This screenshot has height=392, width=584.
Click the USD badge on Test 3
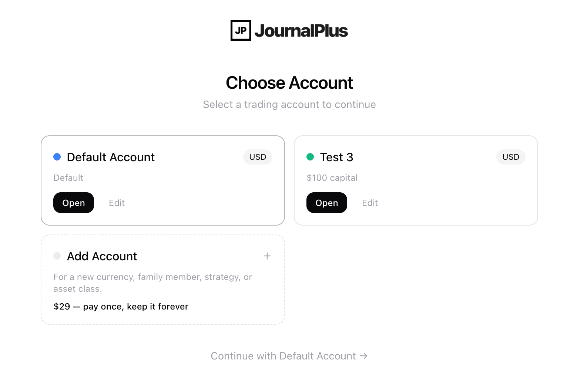pos(511,157)
